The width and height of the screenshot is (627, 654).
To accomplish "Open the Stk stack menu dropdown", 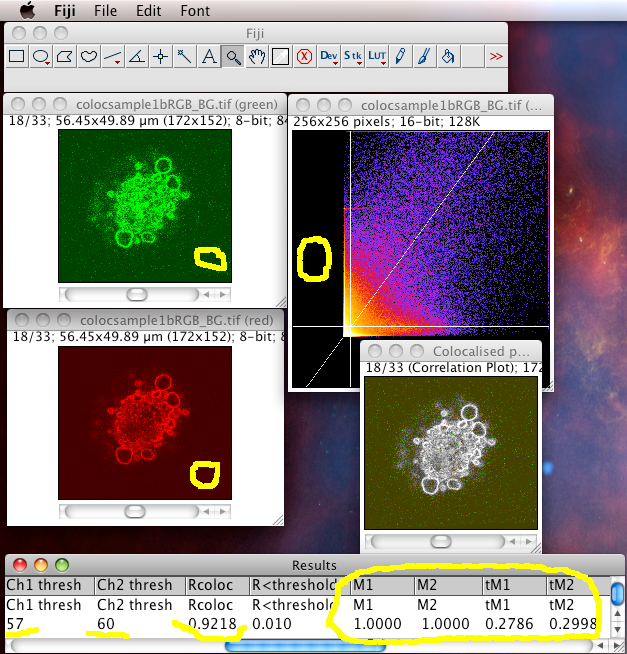I will click(x=353, y=56).
